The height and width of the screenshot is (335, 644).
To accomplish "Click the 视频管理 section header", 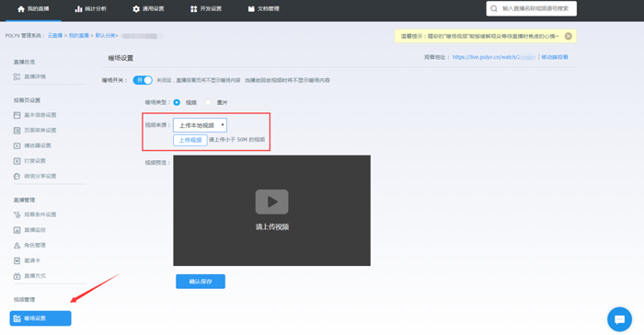I will (x=24, y=300).
